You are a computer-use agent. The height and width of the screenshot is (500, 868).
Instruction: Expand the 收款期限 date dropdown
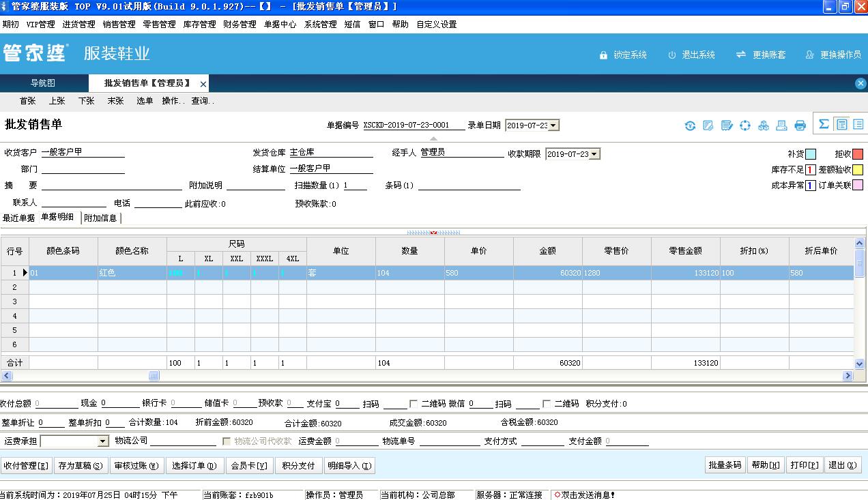pyautogui.click(x=594, y=154)
